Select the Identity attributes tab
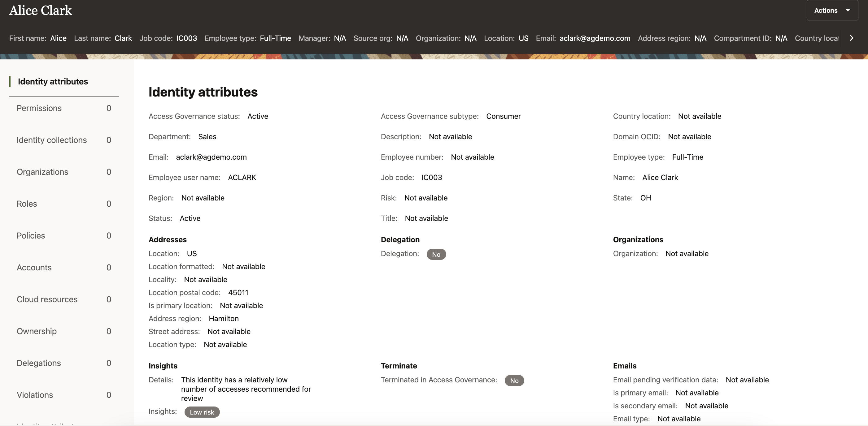Image resolution: width=868 pixels, height=426 pixels. pos(53,81)
